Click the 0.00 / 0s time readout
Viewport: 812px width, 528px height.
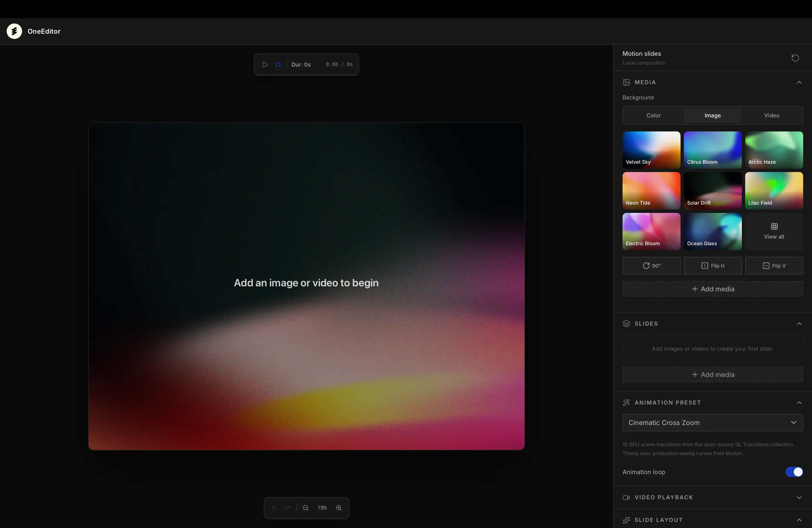(339, 64)
